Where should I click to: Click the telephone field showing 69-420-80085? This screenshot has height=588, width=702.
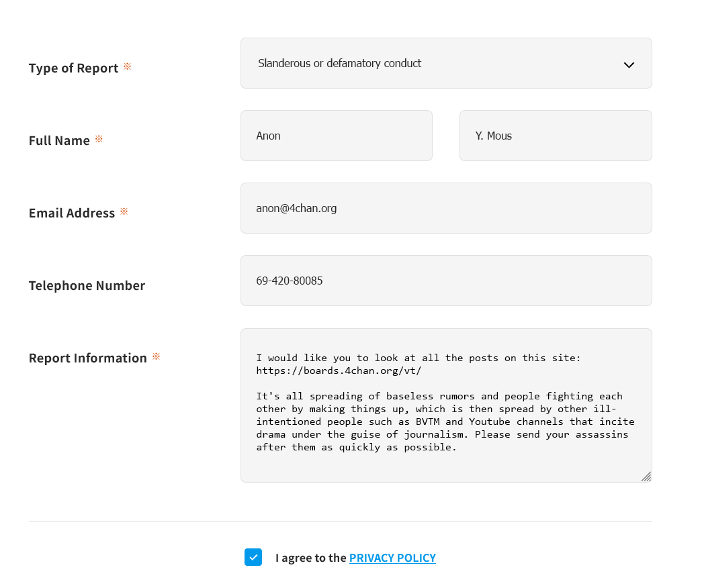[446, 281]
